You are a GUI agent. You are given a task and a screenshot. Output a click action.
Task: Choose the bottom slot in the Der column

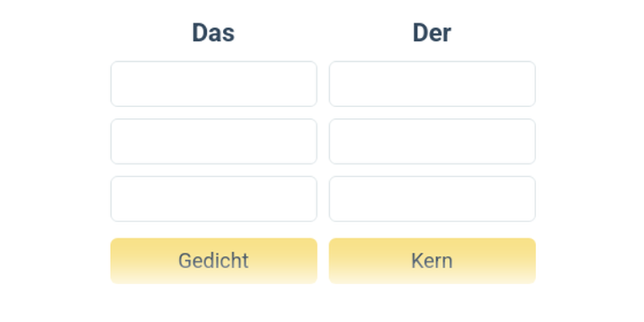431,199
